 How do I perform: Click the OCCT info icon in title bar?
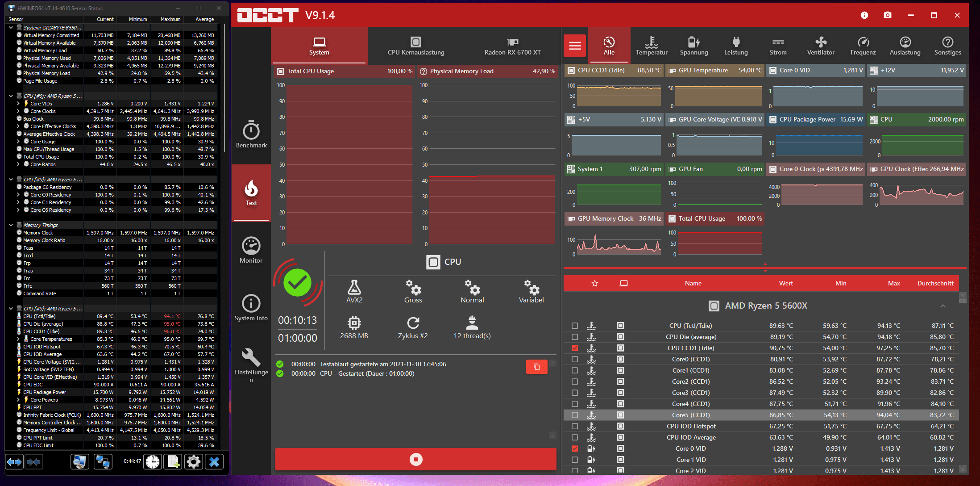click(864, 15)
